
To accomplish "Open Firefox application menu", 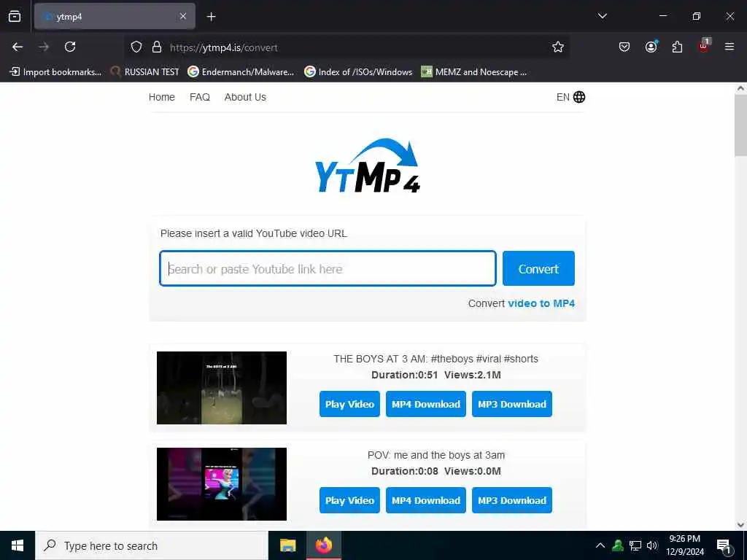I will click(x=729, y=47).
